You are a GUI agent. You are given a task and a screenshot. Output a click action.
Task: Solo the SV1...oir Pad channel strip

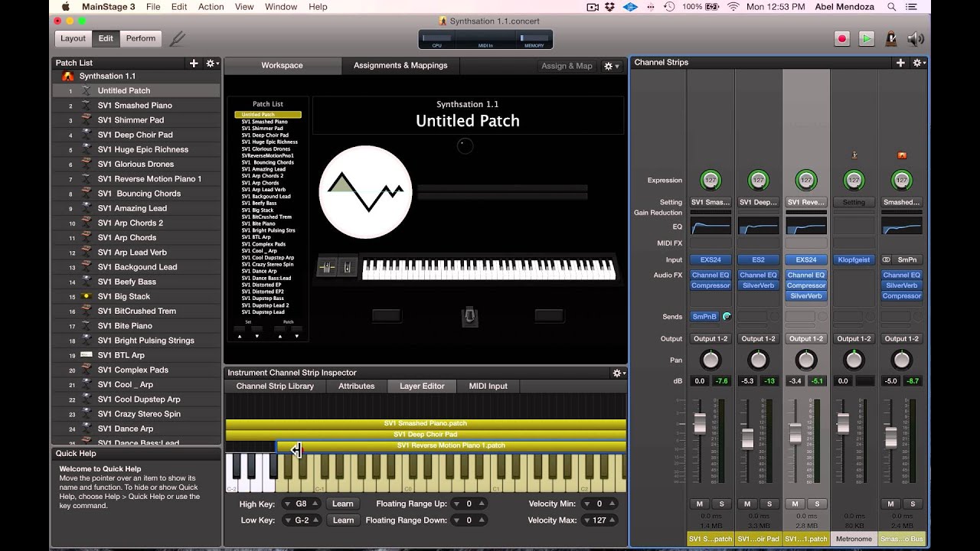(769, 504)
